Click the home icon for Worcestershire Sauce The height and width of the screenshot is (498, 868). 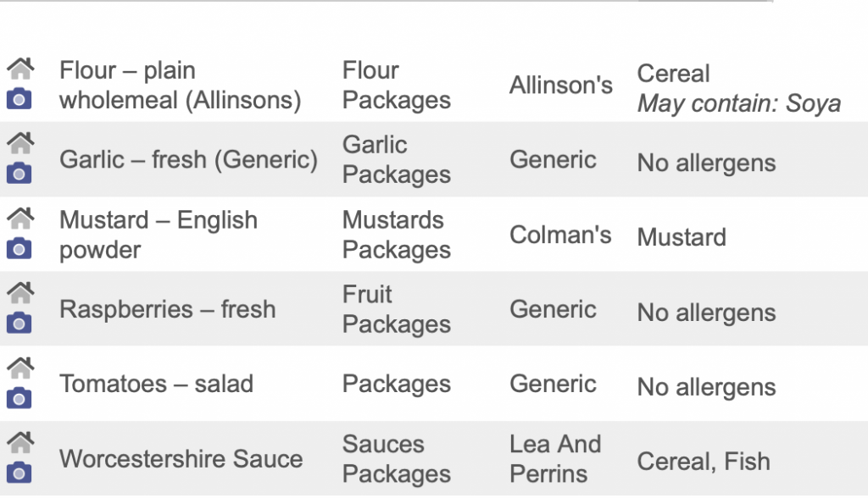click(20, 442)
